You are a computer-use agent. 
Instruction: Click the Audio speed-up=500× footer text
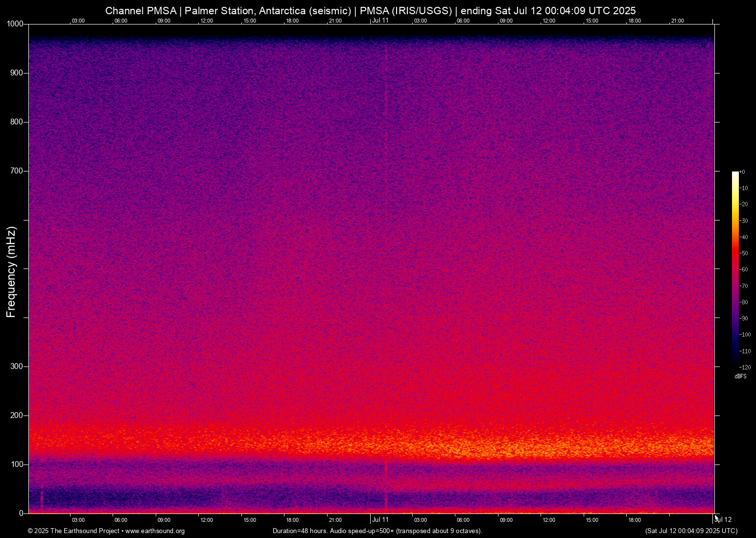pos(361,531)
